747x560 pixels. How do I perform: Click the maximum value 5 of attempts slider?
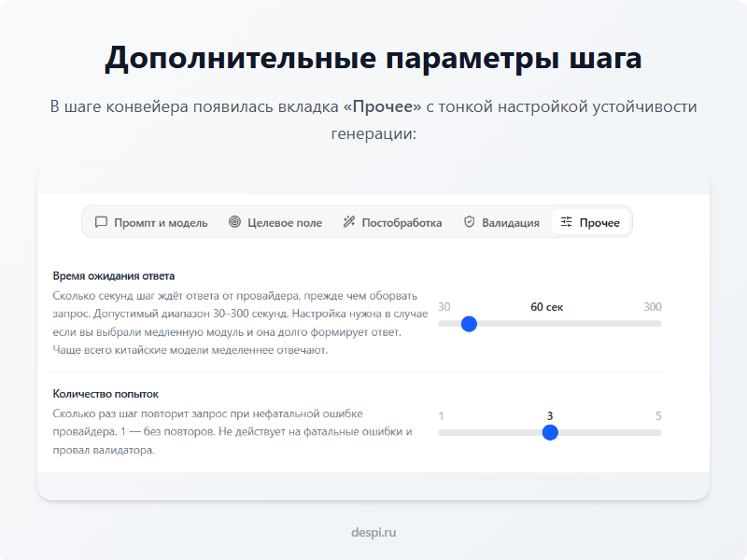658,415
